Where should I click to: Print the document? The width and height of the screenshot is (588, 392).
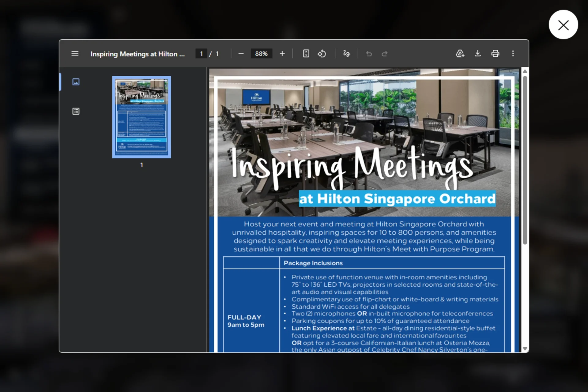[495, 54]
